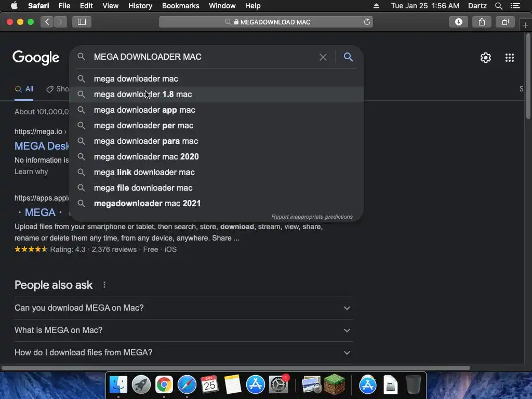Show Safari downloads list

[x=459, y=22]
